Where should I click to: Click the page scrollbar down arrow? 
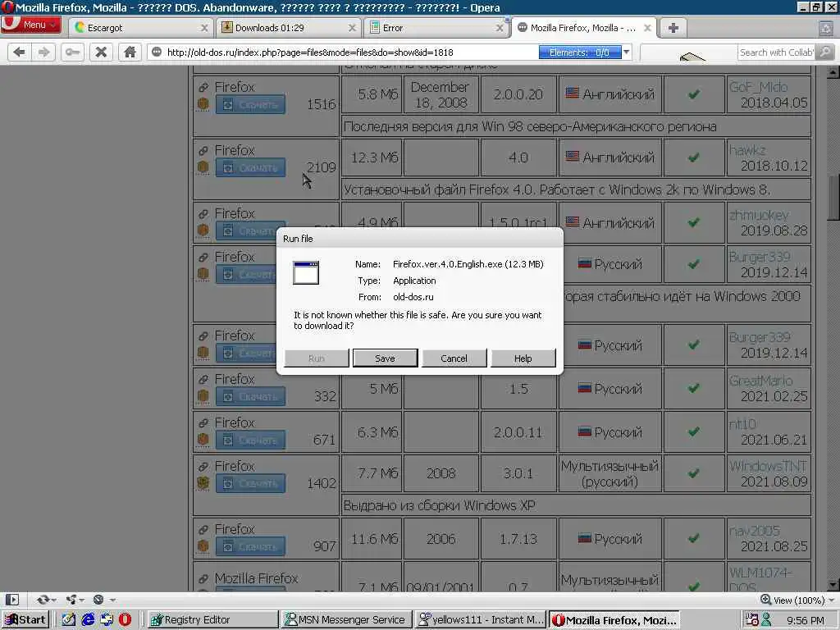(x=833, y=584)
